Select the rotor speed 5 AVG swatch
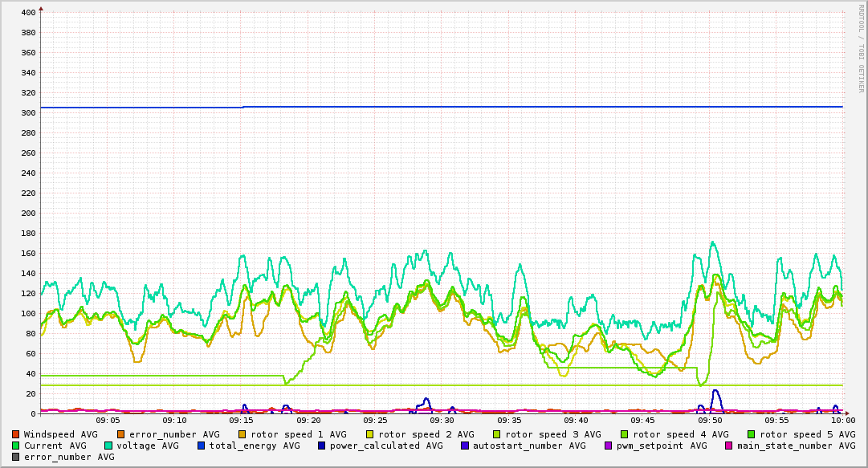 pos(752,434)
